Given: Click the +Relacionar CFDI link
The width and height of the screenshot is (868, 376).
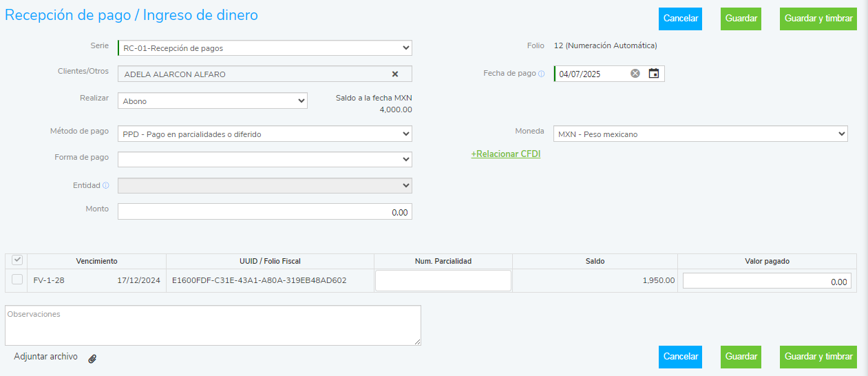Looking at the screenshot, I should point(506,154).
